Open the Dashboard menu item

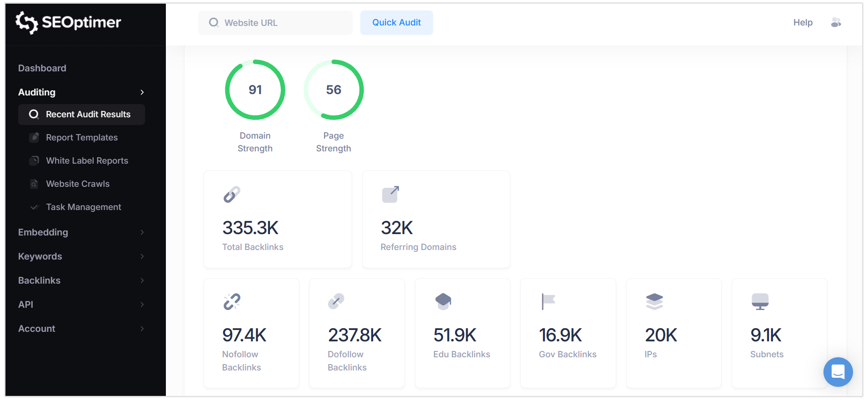[42, 68]
